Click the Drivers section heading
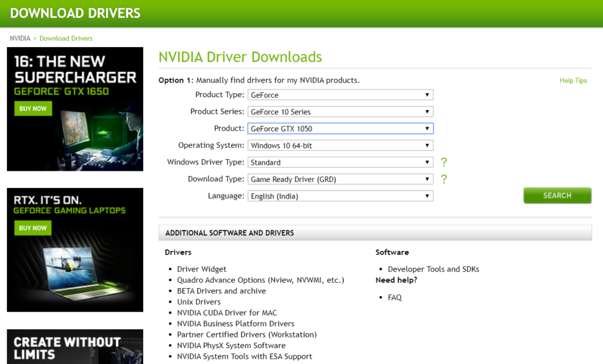 click(178, 253)
